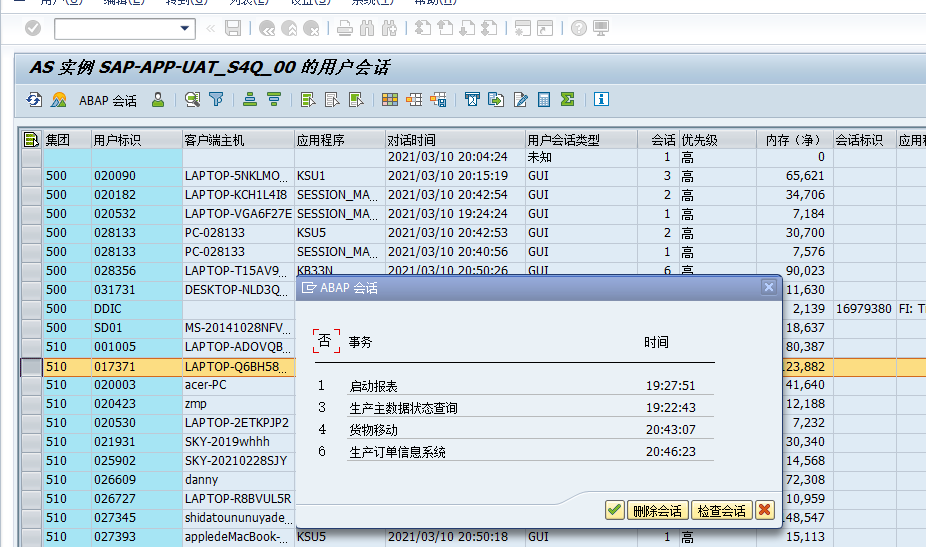Cancel the dialog with red X button

pyautogui.click(x=765, y=510)
